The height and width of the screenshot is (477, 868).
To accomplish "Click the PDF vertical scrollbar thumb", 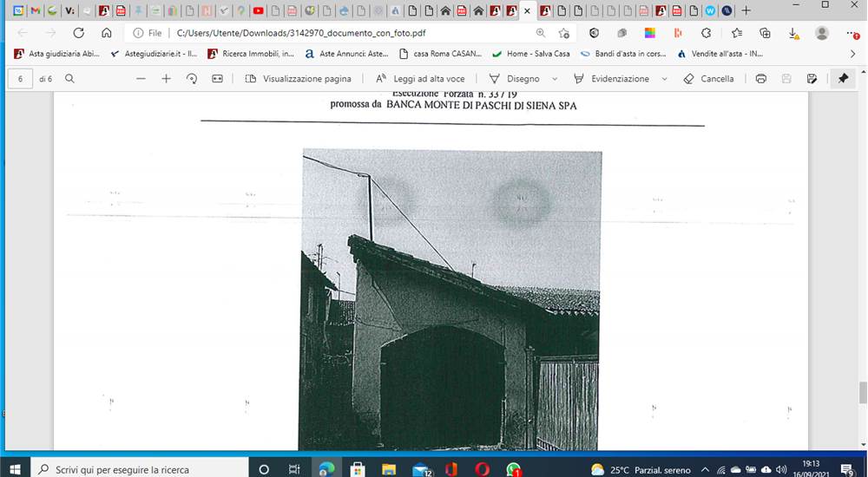I will click(863, 393).
